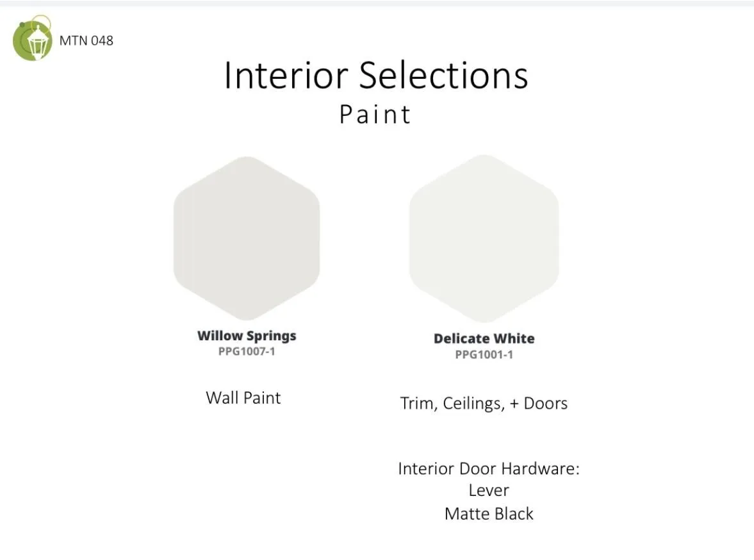Click the Paint subtitle text
Viewport: 754px width, 560px height.
pos(375,115)
